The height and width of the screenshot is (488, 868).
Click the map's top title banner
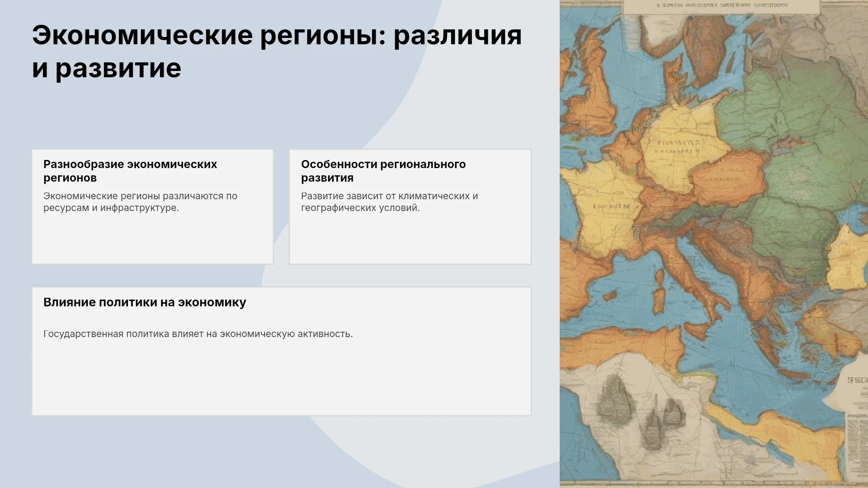click(722, 6)
